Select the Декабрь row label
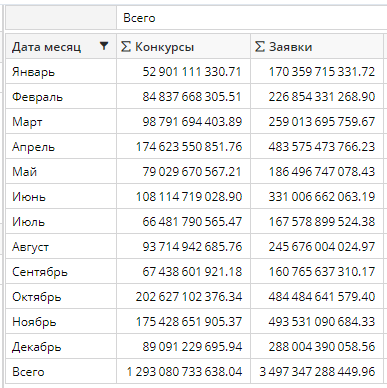The width and height of the screenshot is (387, 388). click(37, 347)
